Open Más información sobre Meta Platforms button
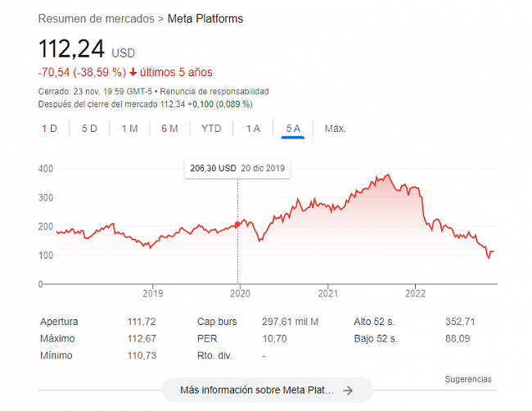This screenshot has height=411, width=532. point(268,391)
